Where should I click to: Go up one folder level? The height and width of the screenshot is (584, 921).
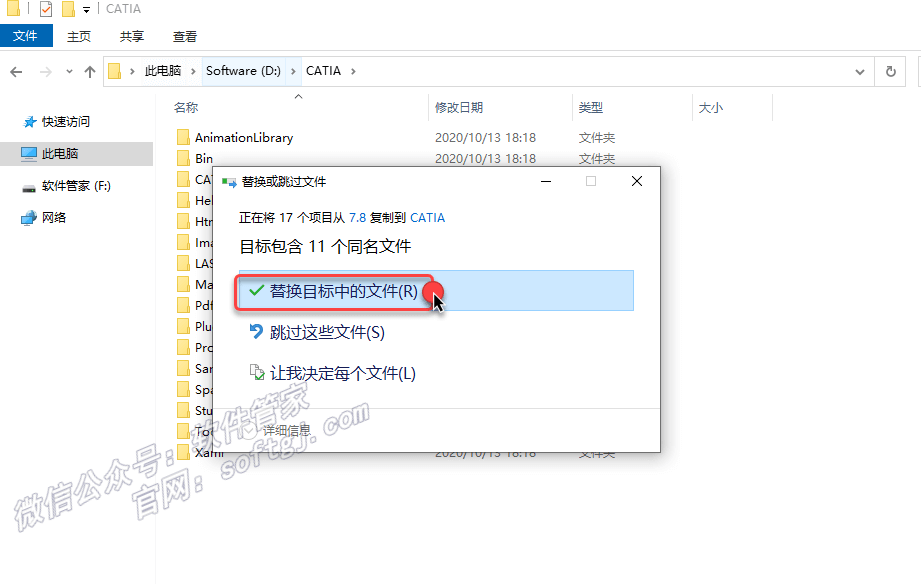(90, 72)
